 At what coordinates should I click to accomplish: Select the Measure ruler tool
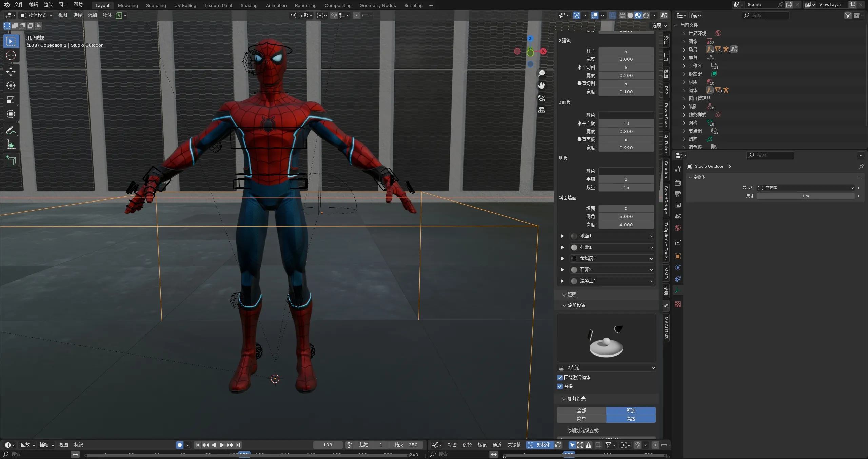[11, 145]
